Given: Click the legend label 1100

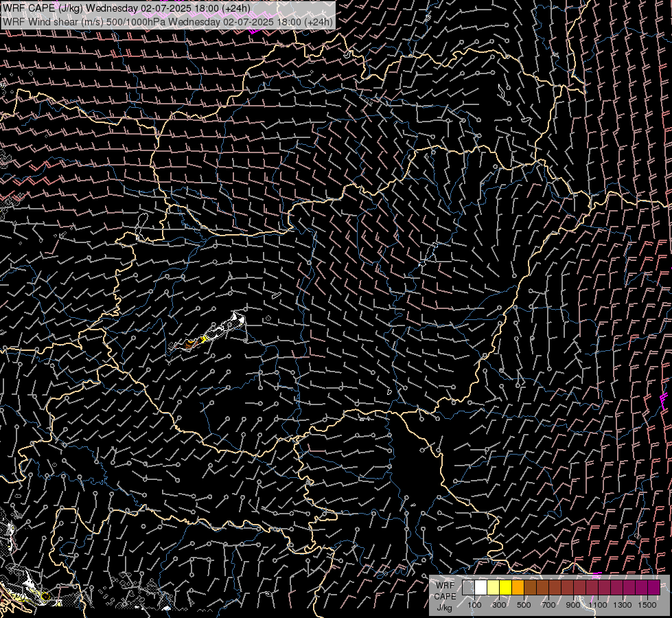Looking at the screenshot, I should [597, 605].
